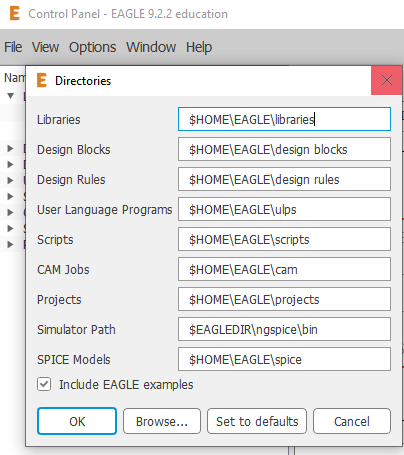Expand the tree arrow beside Scripts
The width and height of the screenshot is (404, 455).
pos(10,196)
